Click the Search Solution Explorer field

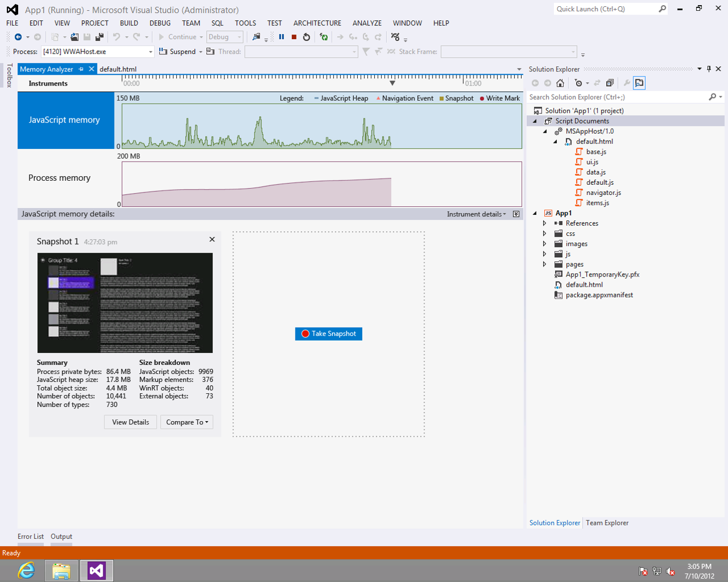(x=618, y=97)
